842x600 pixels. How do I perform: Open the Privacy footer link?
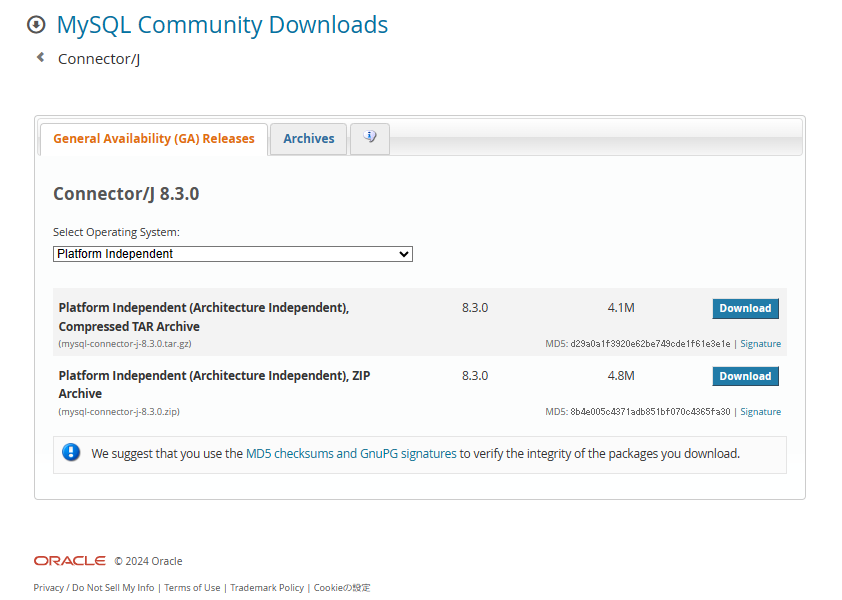[x=48, y=587]
